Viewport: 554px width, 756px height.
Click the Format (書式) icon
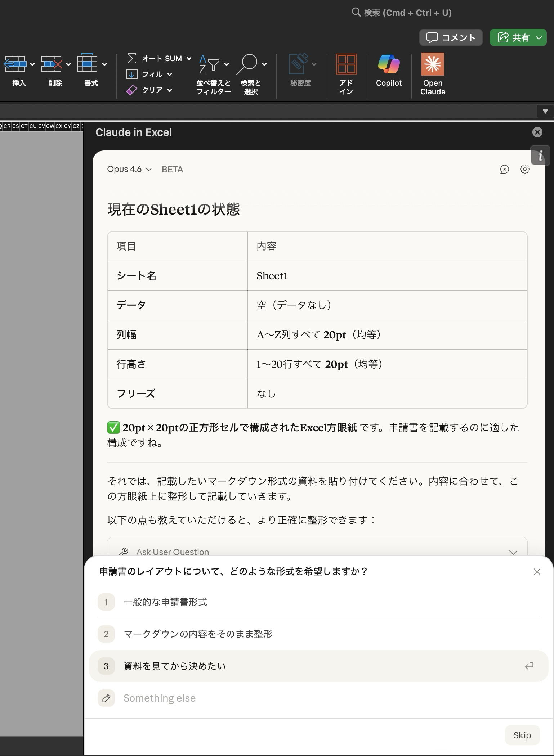click(x=87, y=63)
